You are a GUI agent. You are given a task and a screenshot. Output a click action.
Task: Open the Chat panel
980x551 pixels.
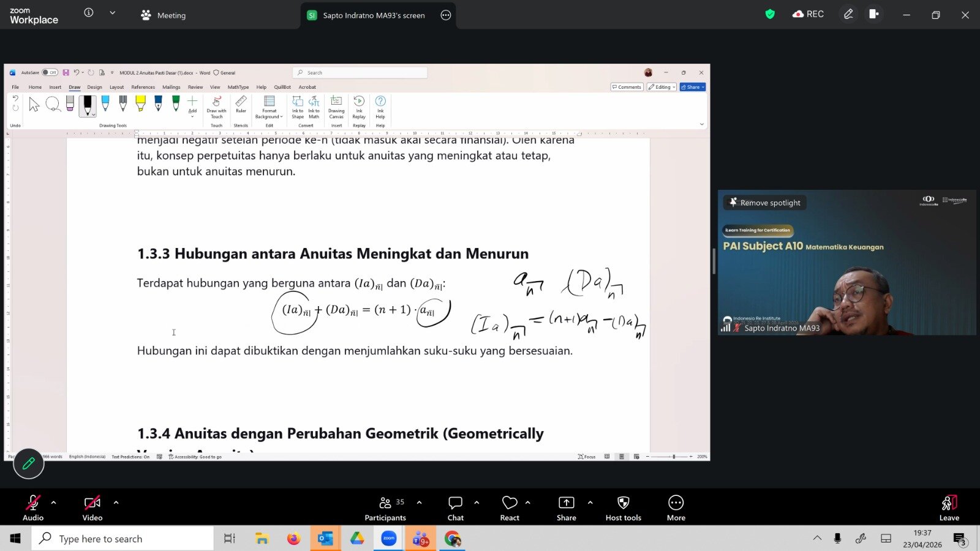click(x=456, y=508)
